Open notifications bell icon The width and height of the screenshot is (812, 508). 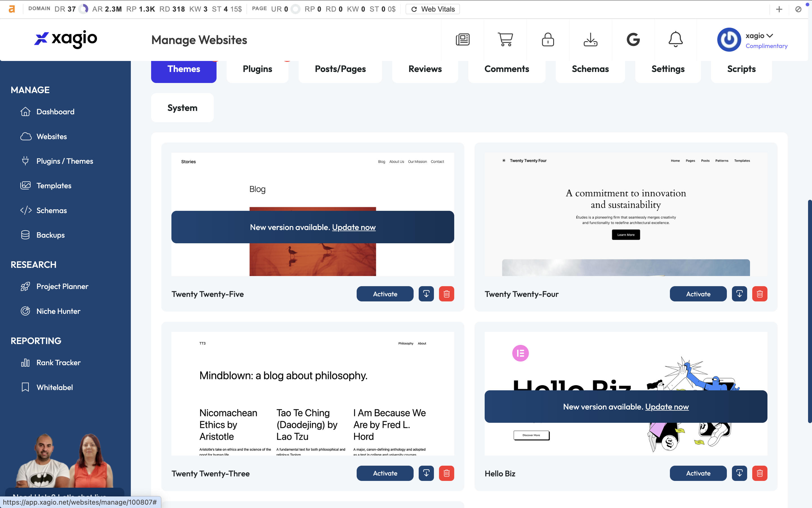(676, 40)
